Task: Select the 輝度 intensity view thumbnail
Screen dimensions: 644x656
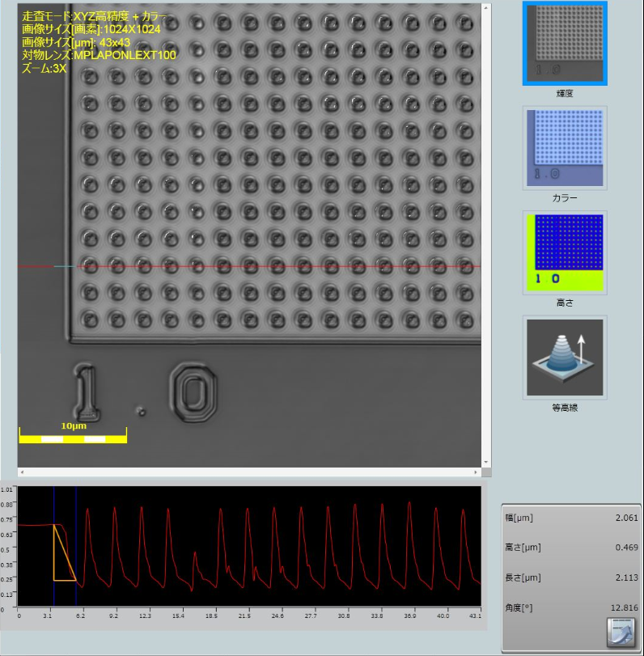Action: (565, 43)
